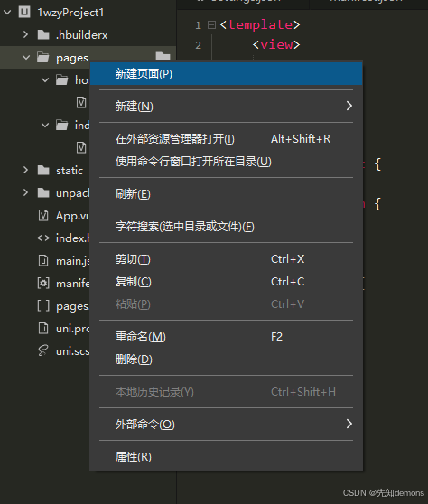Collapse the ho subfolder chevron
Image resolution: width=428 pixels, height=504 pixels.
[45, 79]
